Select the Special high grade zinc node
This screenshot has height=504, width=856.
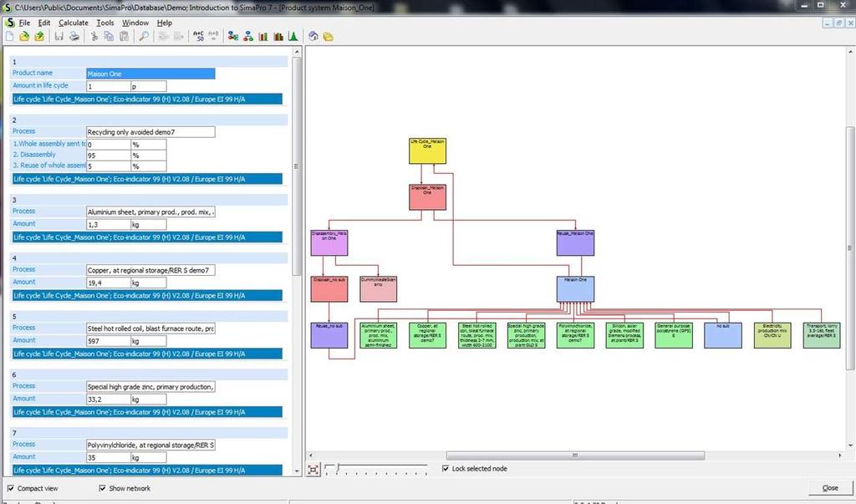pyautogui.click(x=527, y=335)
